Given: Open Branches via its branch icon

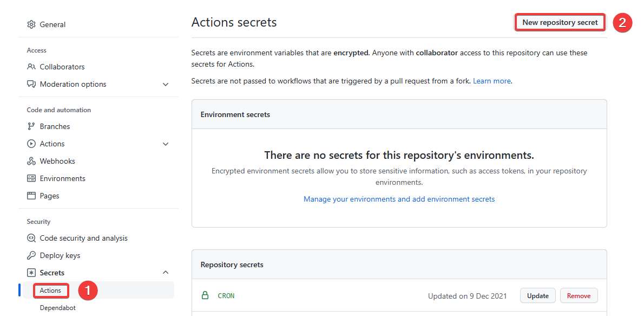Looking at the screenshot, I should coord(31,126).
